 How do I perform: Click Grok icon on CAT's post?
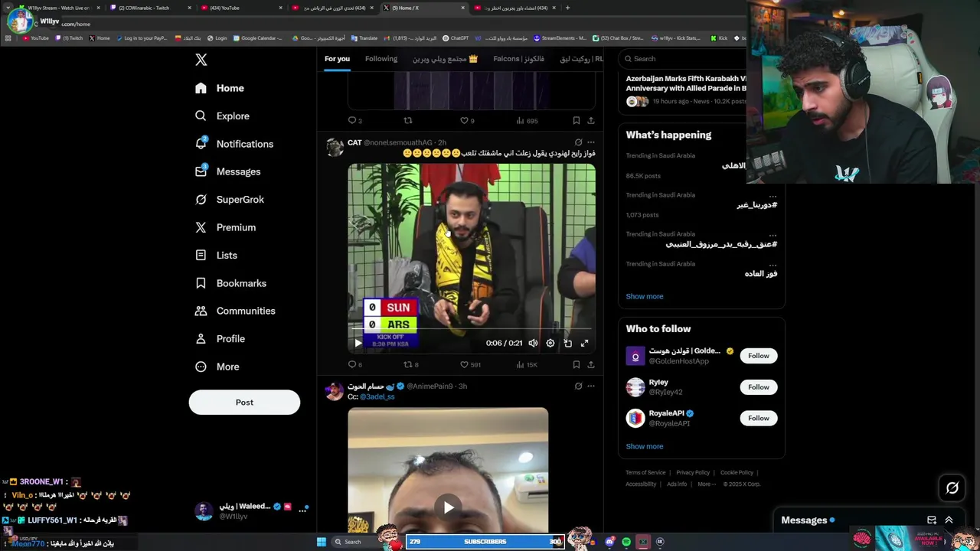click(578, 142)
